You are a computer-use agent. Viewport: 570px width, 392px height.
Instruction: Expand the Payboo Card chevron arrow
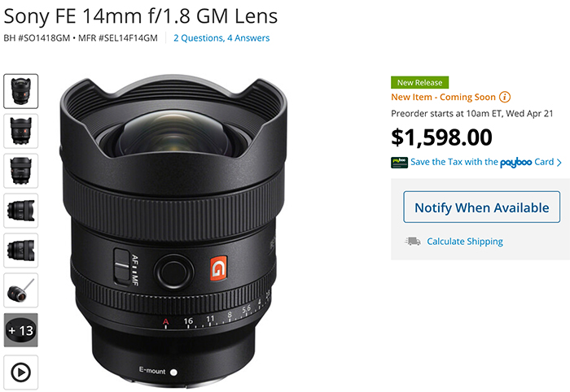559,163
